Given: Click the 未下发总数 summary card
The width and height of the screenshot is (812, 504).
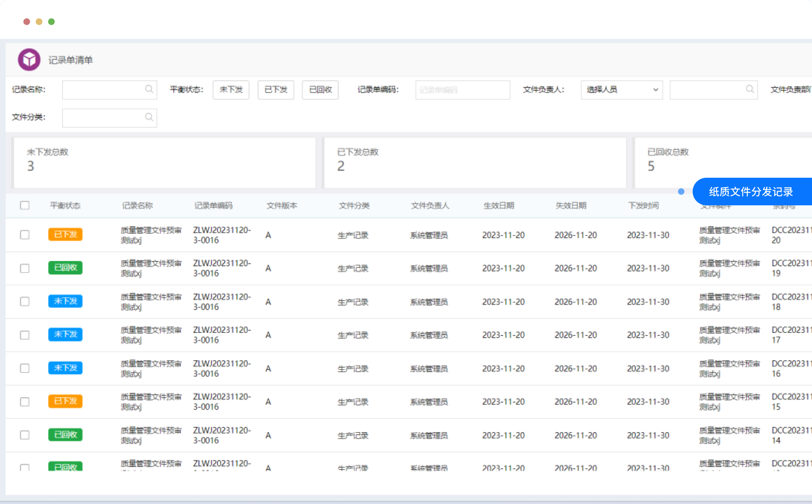Looking at the screenshot, I should (164, 162).
